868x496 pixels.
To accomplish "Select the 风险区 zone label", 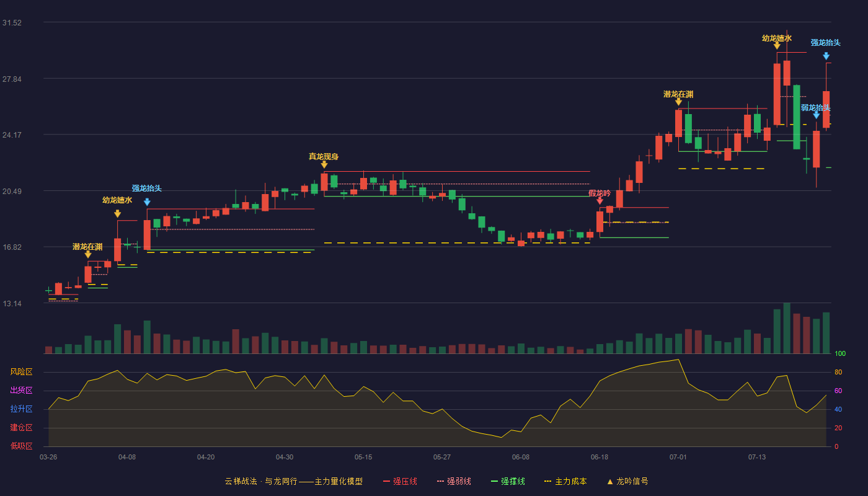I will coord(22,372).
